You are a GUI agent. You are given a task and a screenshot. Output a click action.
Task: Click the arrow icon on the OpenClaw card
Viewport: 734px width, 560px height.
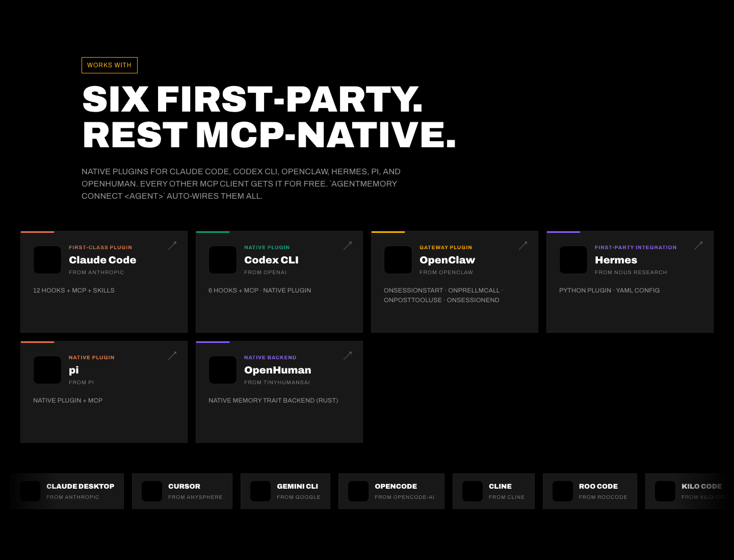tap(523, 246)
